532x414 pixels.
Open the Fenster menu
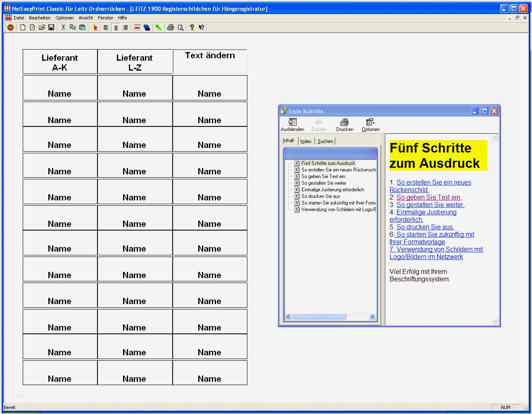(106, 18)
